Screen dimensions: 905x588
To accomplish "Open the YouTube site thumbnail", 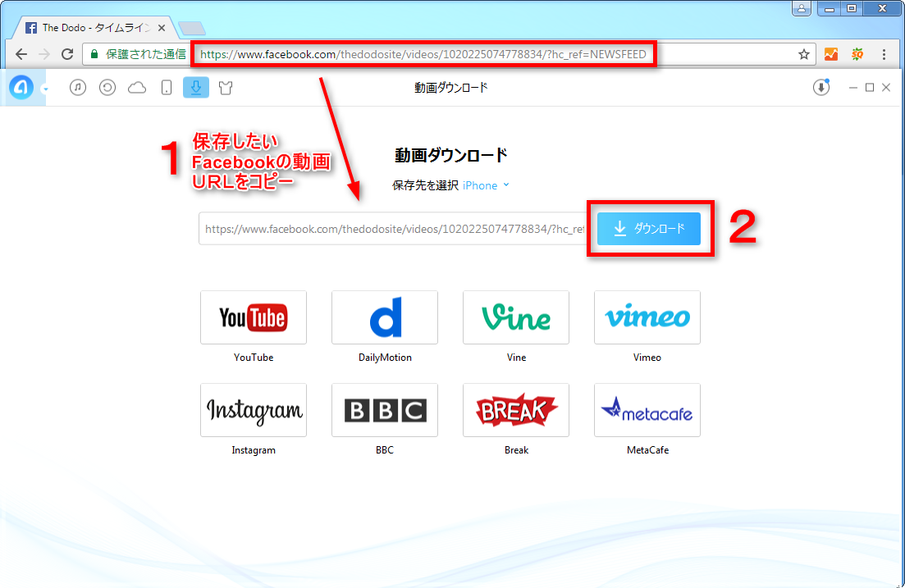I will [254, 317].
